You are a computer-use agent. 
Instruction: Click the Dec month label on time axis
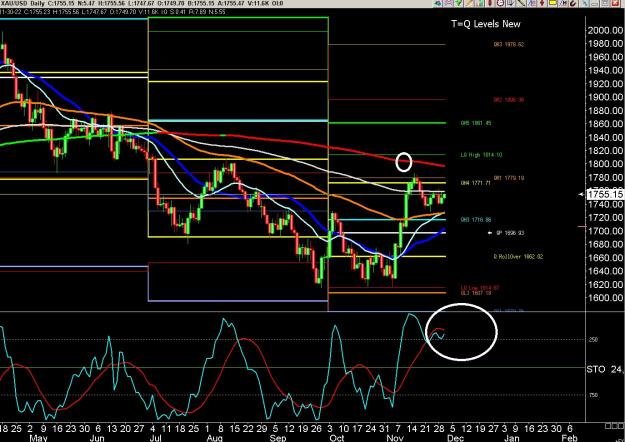(455, 438)
